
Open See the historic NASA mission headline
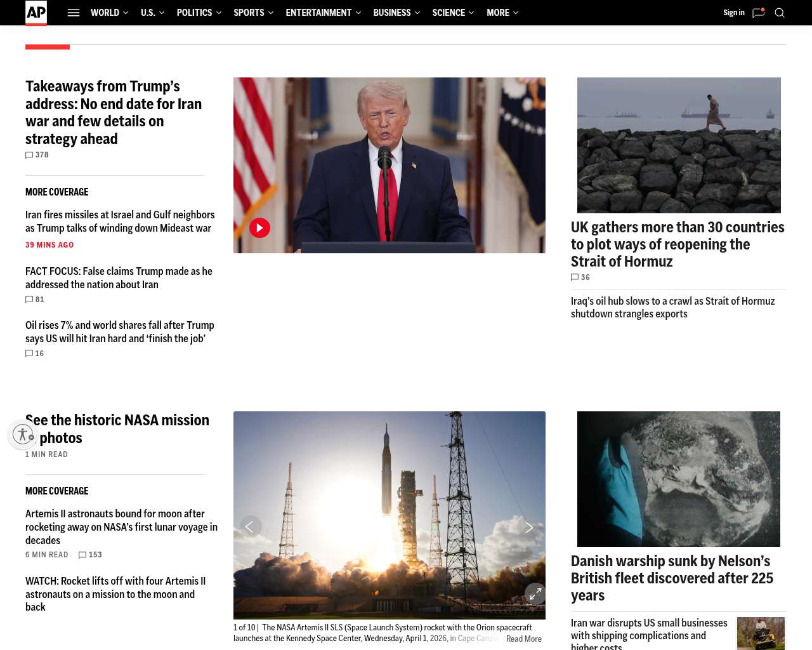tap(117, 429)
